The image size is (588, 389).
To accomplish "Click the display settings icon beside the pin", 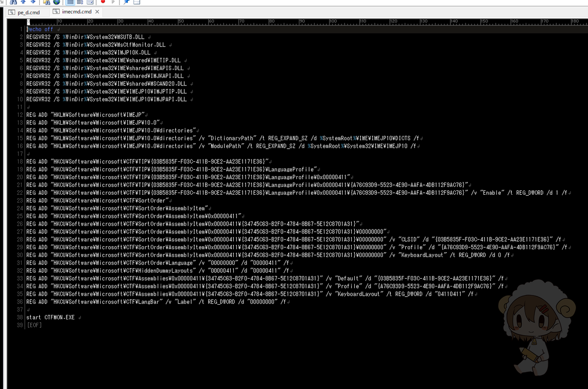I will tap(137, 2).
